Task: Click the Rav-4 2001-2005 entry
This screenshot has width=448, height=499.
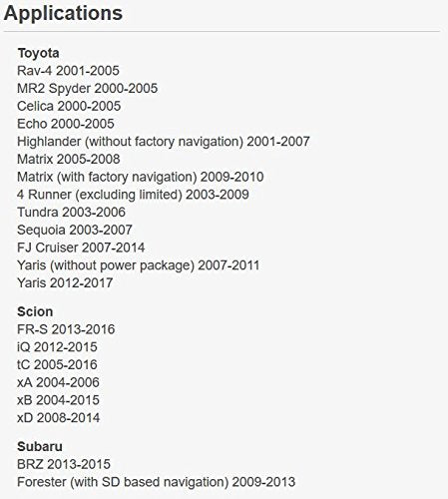Action: [68, 71]
